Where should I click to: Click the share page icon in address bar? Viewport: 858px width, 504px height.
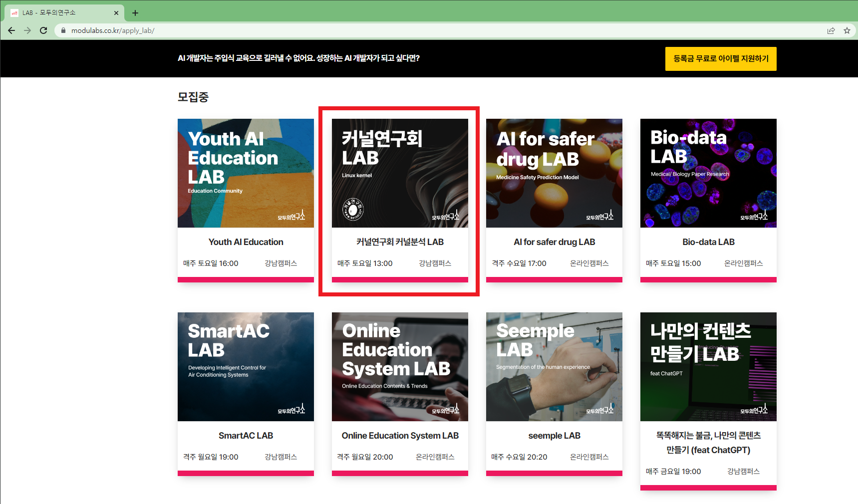831,30
